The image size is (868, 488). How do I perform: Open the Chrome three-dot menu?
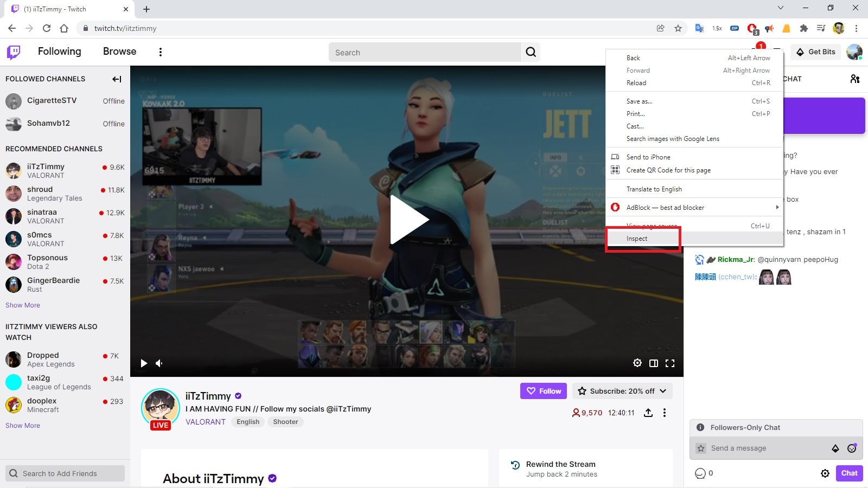point(857,28)
